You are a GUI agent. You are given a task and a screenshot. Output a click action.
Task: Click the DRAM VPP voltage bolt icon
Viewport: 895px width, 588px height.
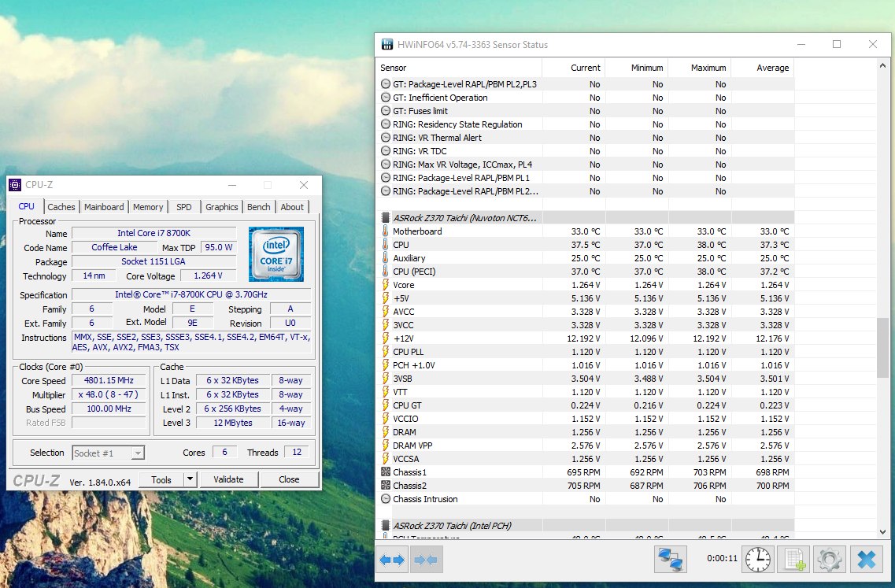[x=385, y=446]
